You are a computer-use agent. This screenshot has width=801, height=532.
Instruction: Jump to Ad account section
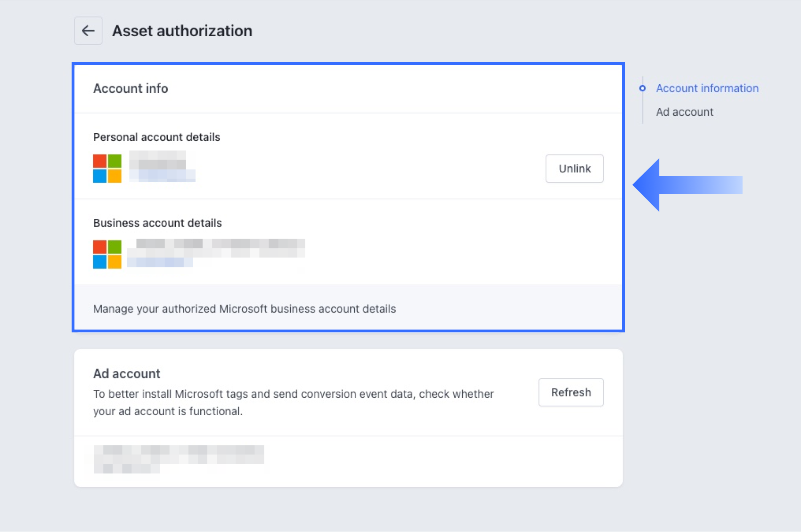pyautogui.click(x=684, y=112)
